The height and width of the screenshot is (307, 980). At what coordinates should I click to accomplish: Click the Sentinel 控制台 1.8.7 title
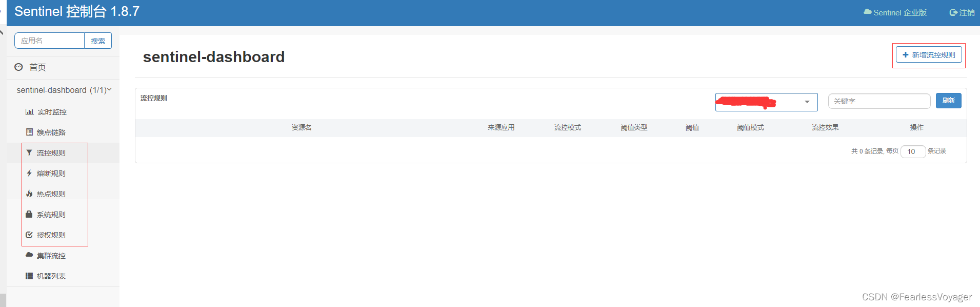click(77, 11)
